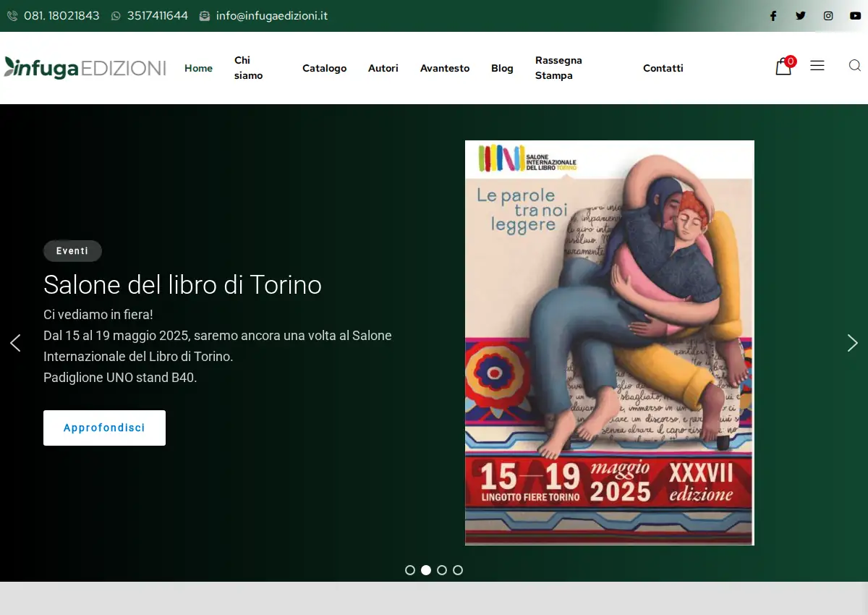The height and width of the screenshot is (615, 868).
Task: Go to previous slide arrow
Action: (15, 343)
